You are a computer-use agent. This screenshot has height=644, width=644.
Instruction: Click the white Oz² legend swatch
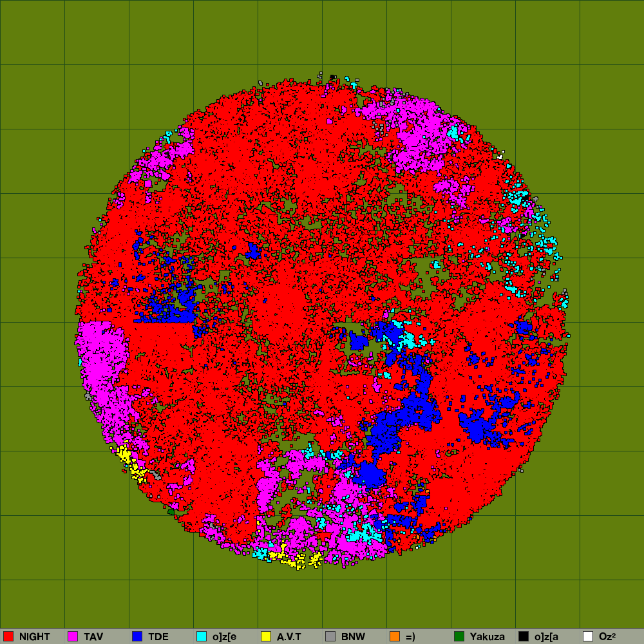coord(588,636)
